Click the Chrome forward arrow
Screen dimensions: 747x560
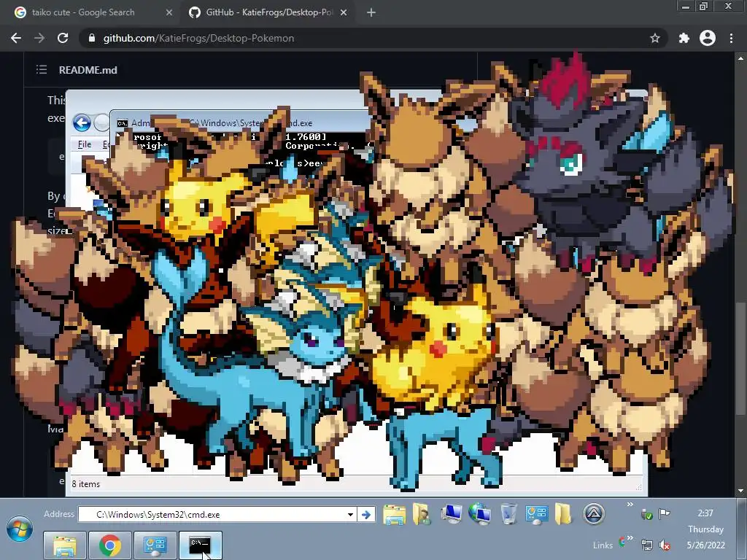[39, 38]
